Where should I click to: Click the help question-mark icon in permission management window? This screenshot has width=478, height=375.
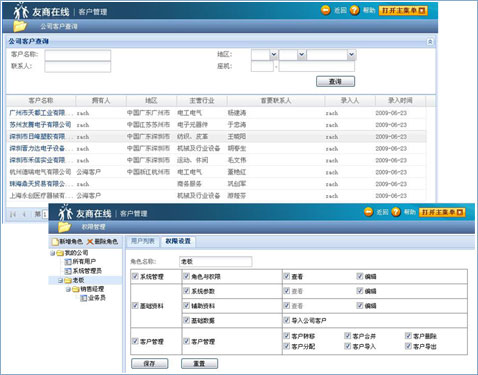coord(396,212)
